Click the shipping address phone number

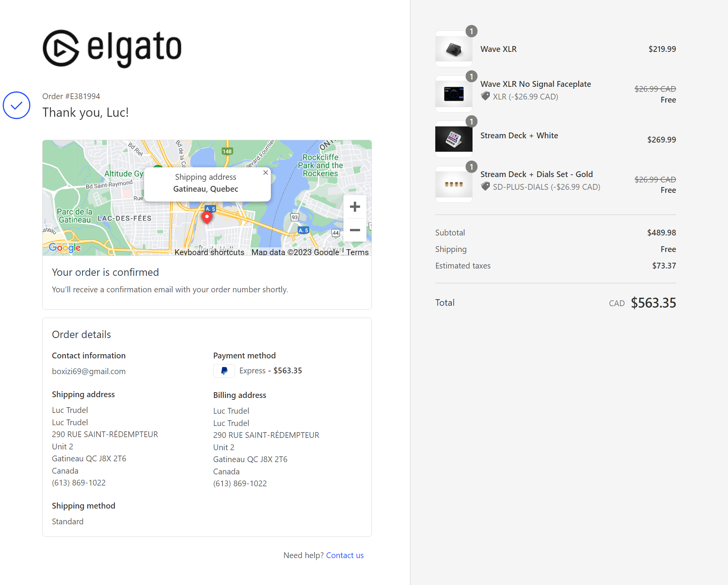79,483
